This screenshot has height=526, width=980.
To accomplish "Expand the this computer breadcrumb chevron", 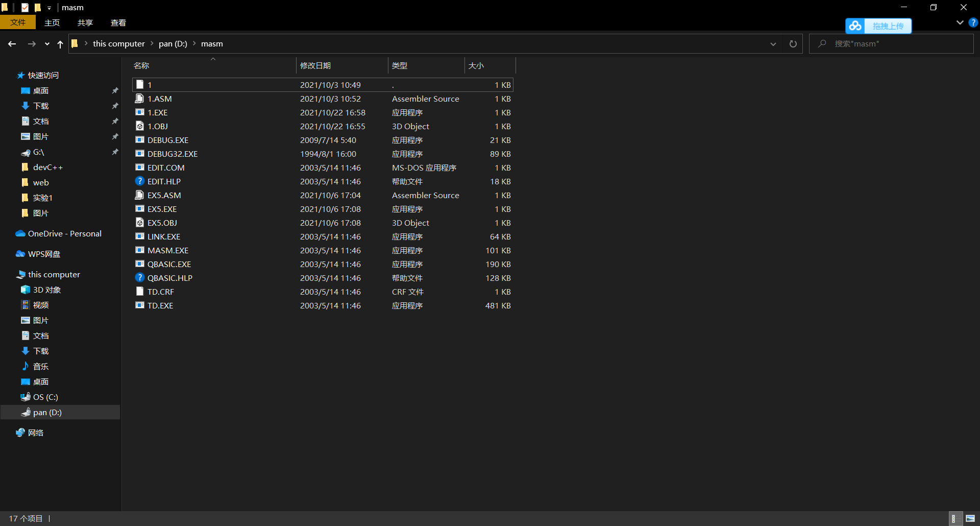I will point(152,43).
